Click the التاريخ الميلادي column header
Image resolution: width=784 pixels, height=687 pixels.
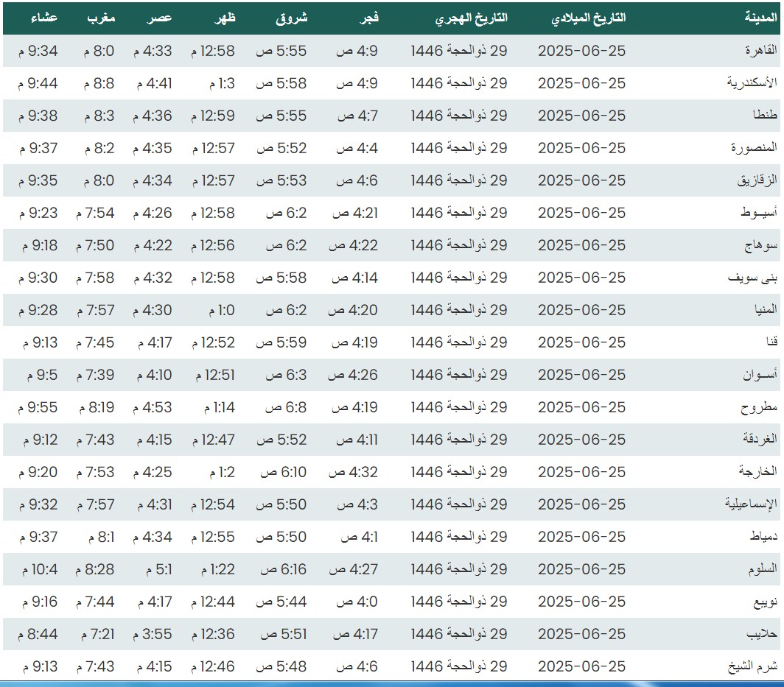(588, 18)
